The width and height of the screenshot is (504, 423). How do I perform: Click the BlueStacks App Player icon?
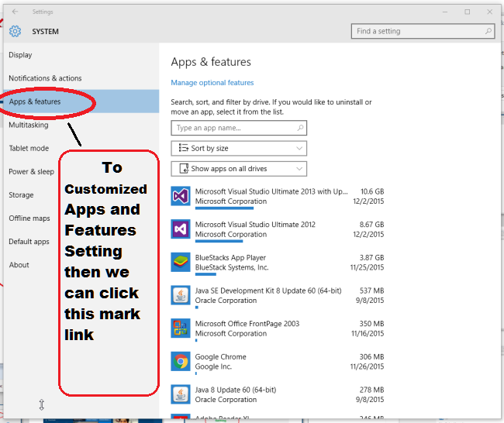[181, 262]
